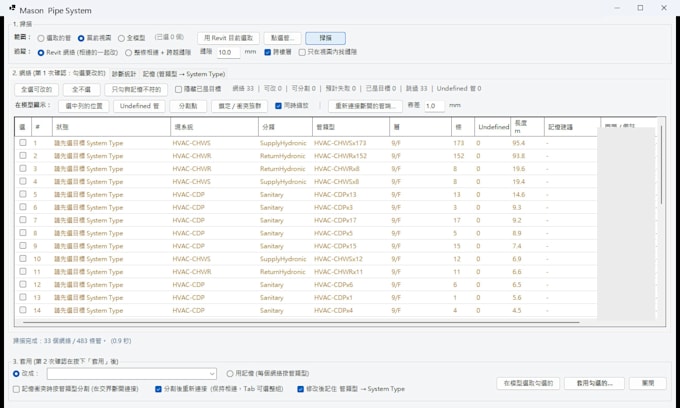This screenshot has height=408, width=680.
Task: Switch to the 記憶 (管類型 → System Type) tab
Action: click(184, 74)
